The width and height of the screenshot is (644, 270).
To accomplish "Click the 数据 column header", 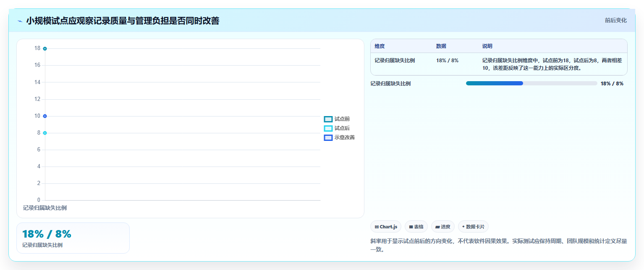I will click(x=441, y=46).
